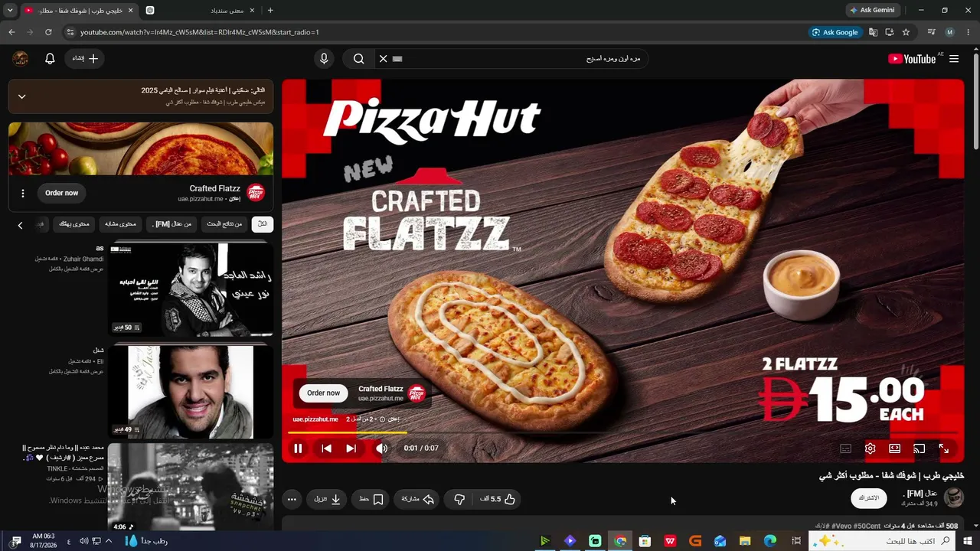Open Chrome tab search dropdown

pyautogui.click(x=10, y=10)
